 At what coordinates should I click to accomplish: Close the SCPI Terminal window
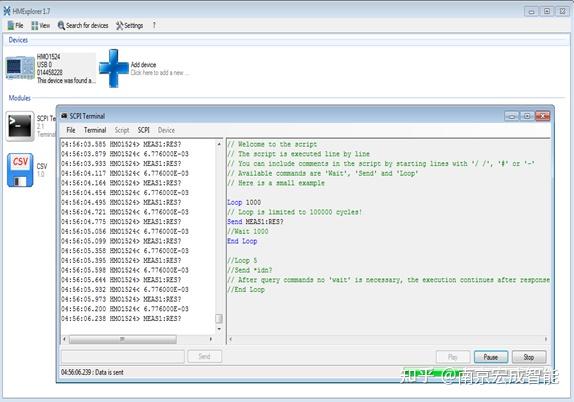543,116
